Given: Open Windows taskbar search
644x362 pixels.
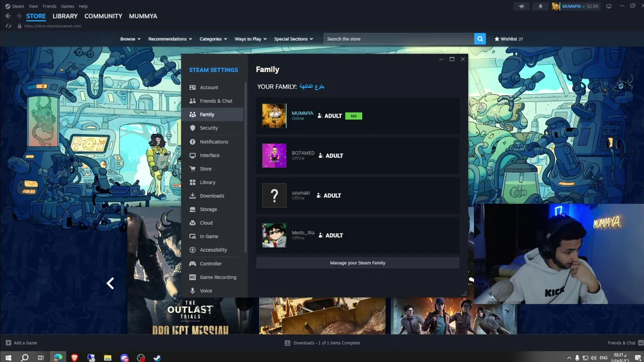Looking at the screenshot, I should (24, 358).
